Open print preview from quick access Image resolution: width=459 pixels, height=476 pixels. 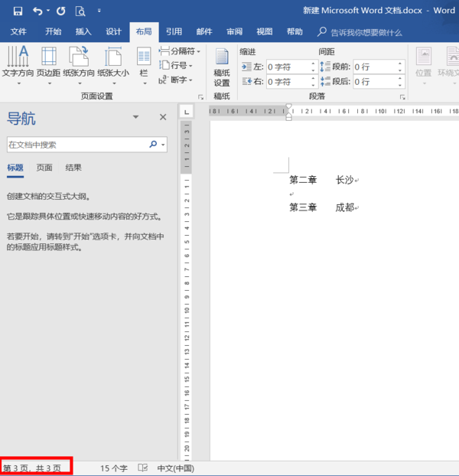80,11
